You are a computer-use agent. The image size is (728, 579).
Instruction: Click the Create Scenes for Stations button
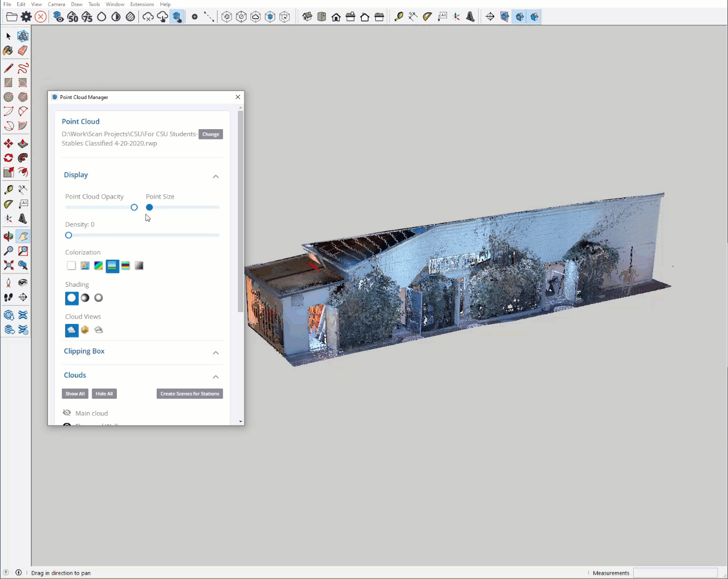pyautogui.click(x=190, y=393)
